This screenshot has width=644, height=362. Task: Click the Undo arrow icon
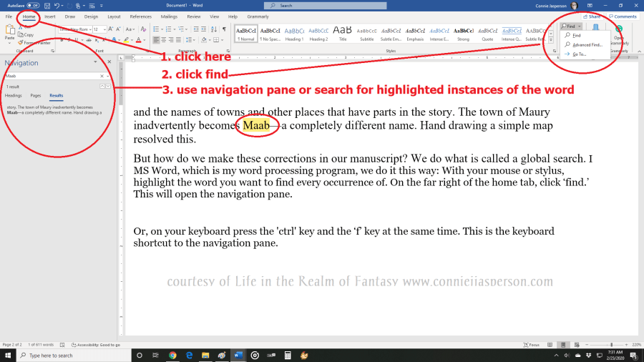pyautogui.click(x=57, y=5)
